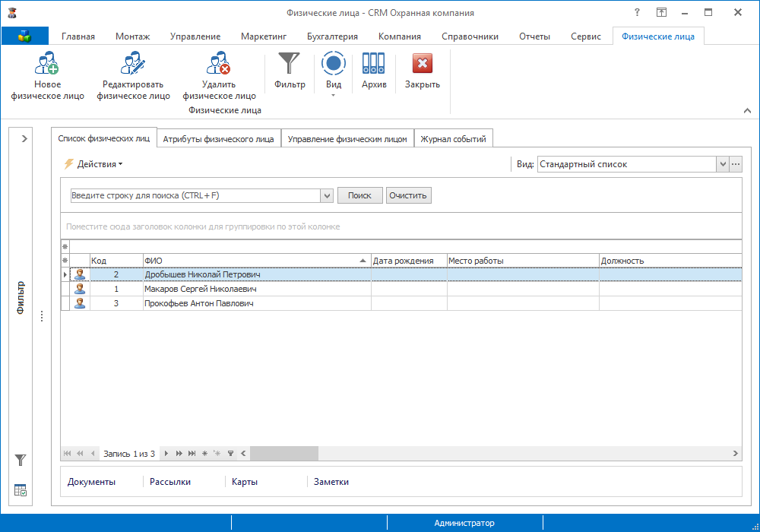Go to next page in record navigator
The width and height of the screenshot is (760, 532).
pos(179,454)
